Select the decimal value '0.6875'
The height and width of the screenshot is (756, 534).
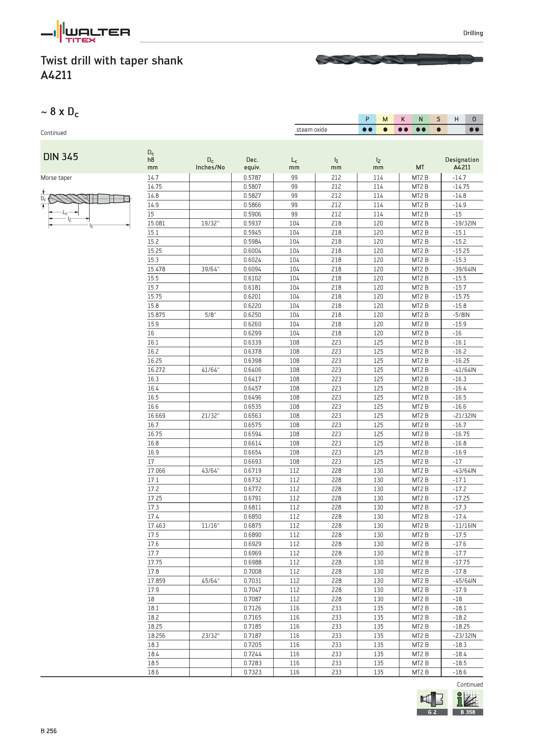[x=252, y=525]
